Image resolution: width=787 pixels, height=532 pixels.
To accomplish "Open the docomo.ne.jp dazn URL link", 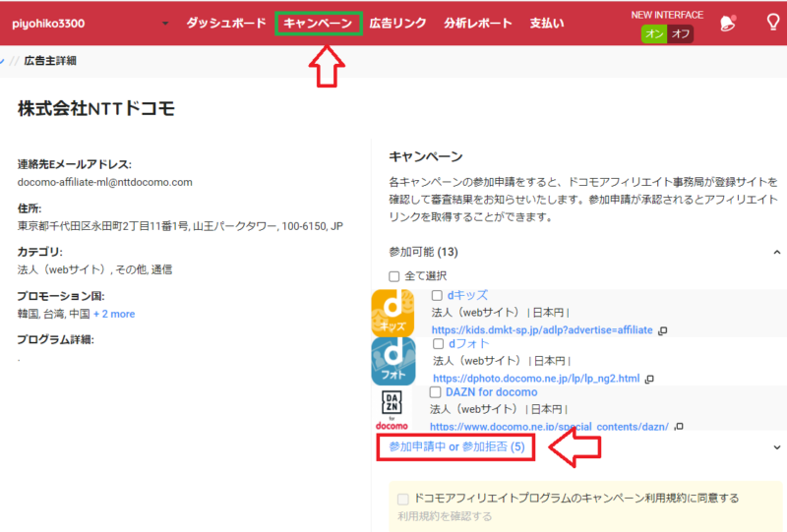I will click(549, 426).
